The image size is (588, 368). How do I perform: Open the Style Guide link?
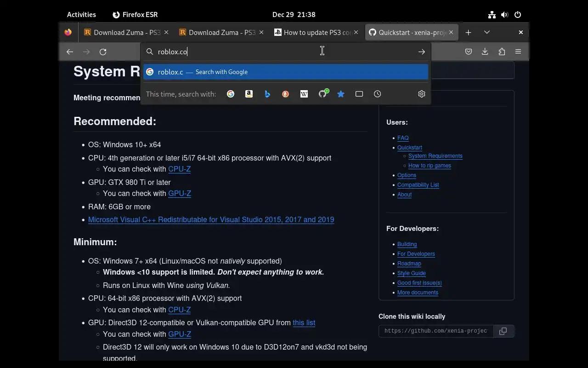(x=412, y=273)
